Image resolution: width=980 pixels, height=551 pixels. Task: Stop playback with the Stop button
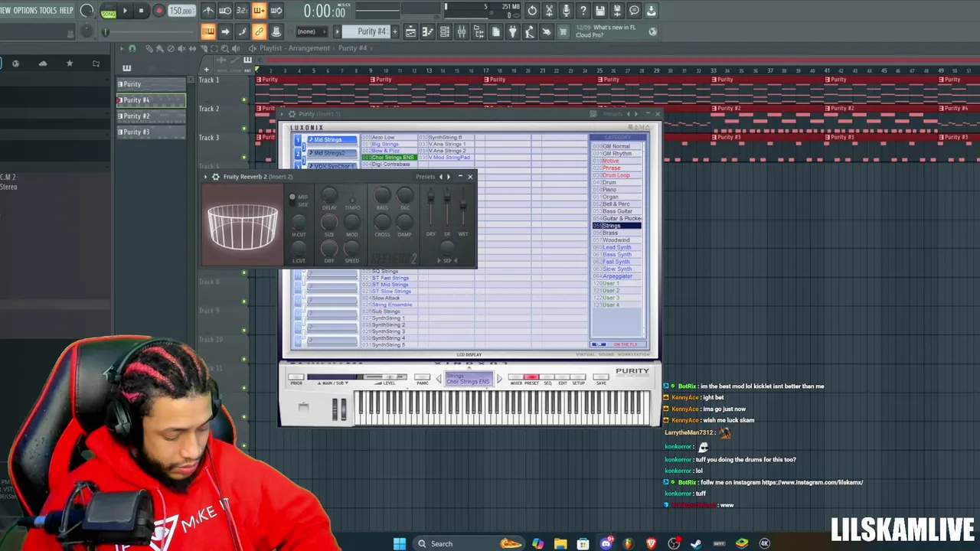pos(142,11)
